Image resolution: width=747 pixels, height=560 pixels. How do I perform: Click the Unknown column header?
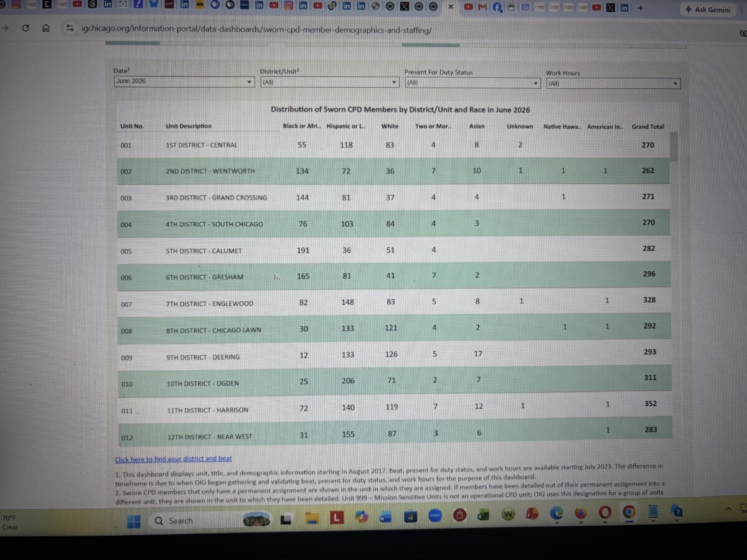click(x=520, y=126)
